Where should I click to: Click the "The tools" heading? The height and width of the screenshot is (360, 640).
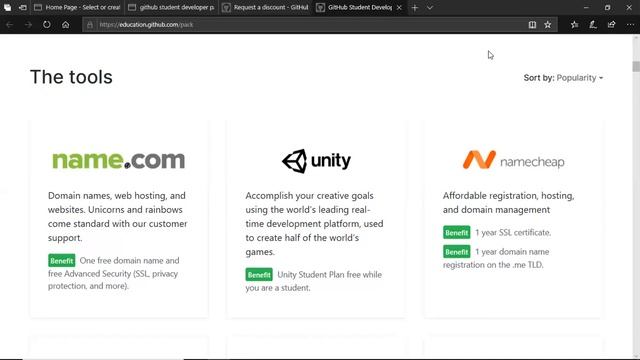coord(71,77)
